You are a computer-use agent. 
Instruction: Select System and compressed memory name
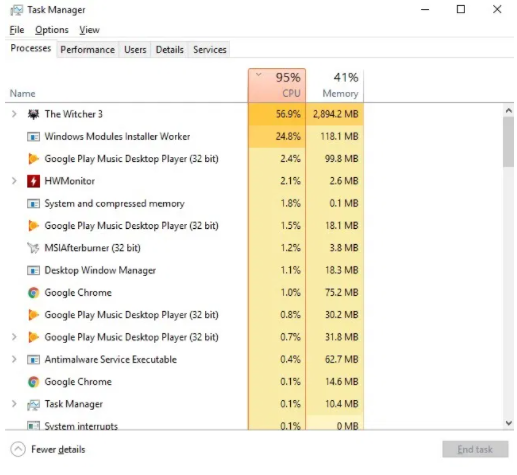tap(115, 204)
